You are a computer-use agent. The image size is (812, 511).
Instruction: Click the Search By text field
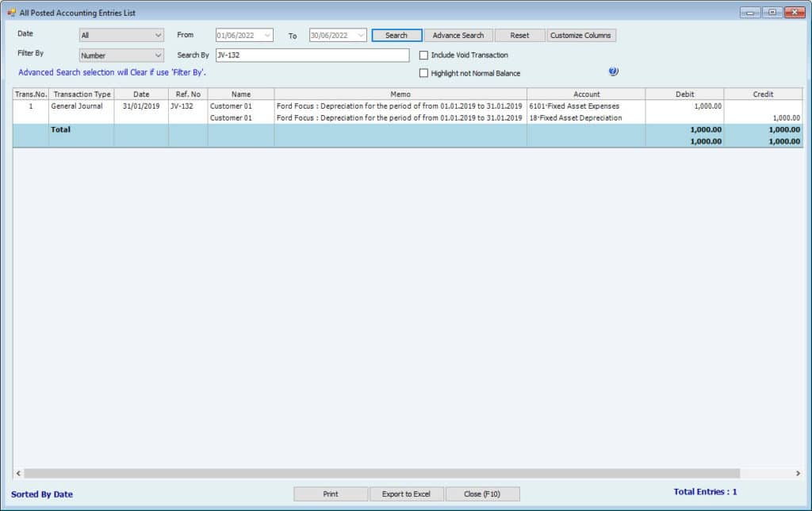312,56
